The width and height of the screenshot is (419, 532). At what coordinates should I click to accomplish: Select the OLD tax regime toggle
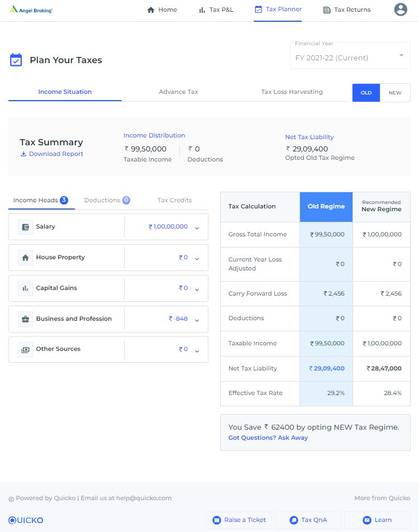tap(366, 93)
